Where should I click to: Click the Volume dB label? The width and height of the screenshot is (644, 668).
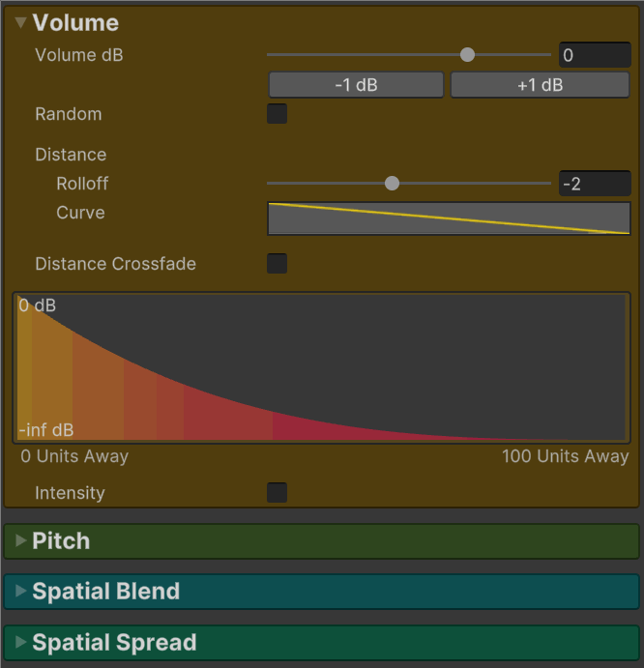coord(79,55)
